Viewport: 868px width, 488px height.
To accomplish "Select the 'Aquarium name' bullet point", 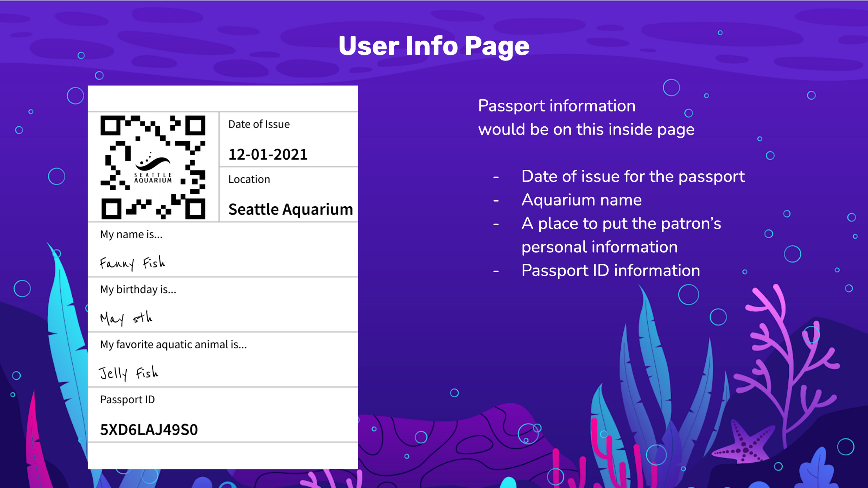I will pos(580,199).
